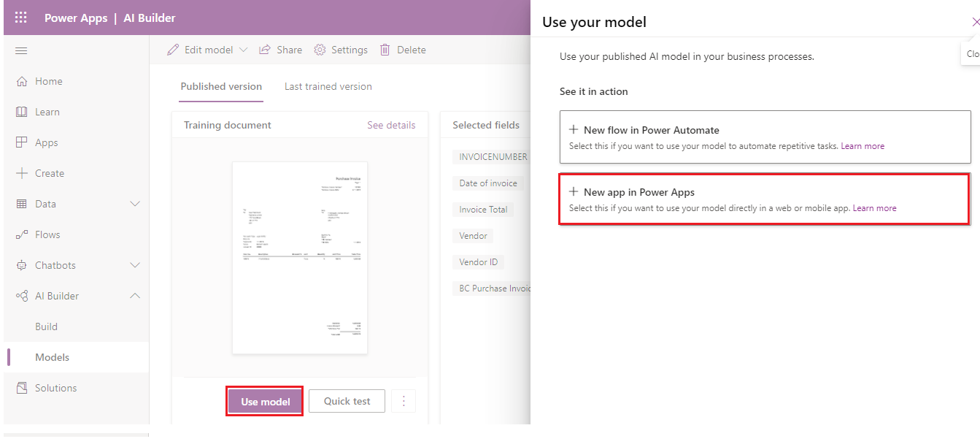The width and height of the screenshot is (980, 447).
Task: Click the Solutions icon in sidebar
Action: 22,388
